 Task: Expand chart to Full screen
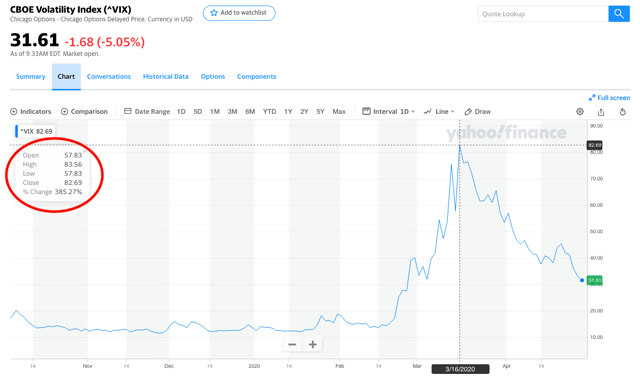click(609, 98)
